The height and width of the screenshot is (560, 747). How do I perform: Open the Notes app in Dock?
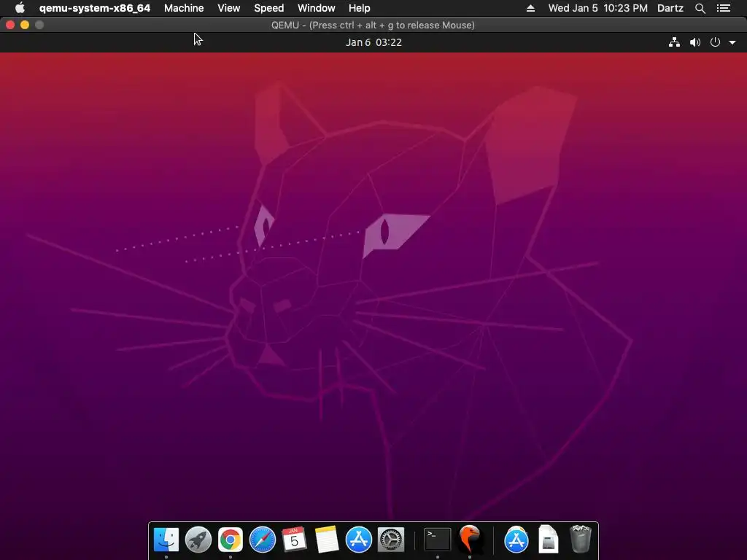coord(326,540)
